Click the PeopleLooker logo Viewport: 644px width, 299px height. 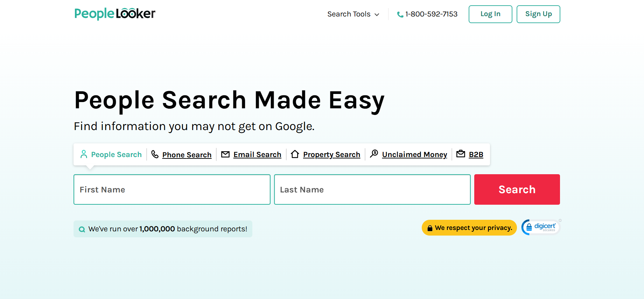click(x=115, y=14)
